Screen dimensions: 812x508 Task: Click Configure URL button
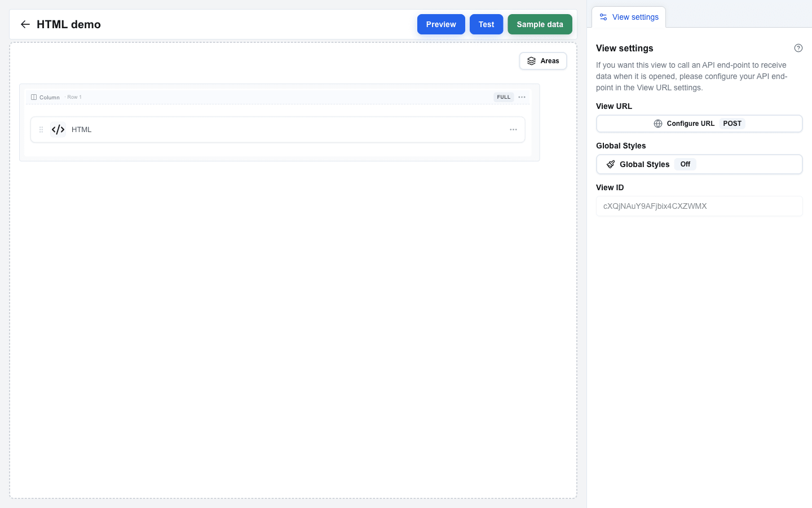pyautogui.click(x=699, y=124)
